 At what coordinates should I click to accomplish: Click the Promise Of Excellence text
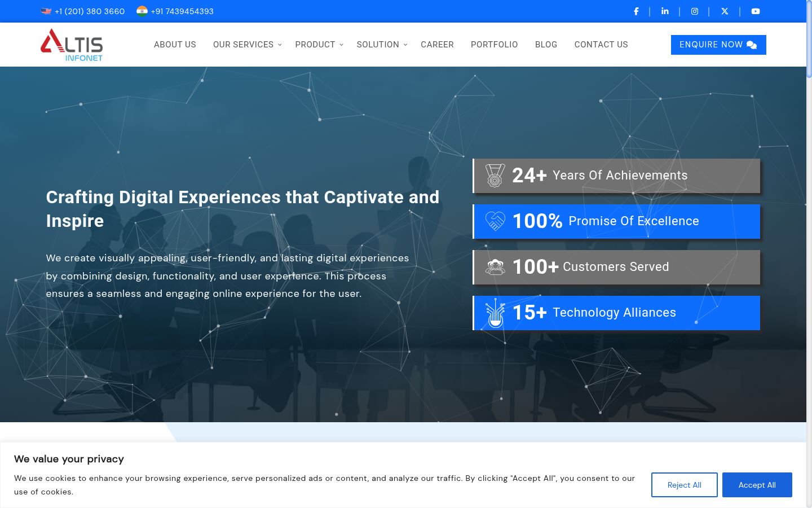tap(634, 221)
